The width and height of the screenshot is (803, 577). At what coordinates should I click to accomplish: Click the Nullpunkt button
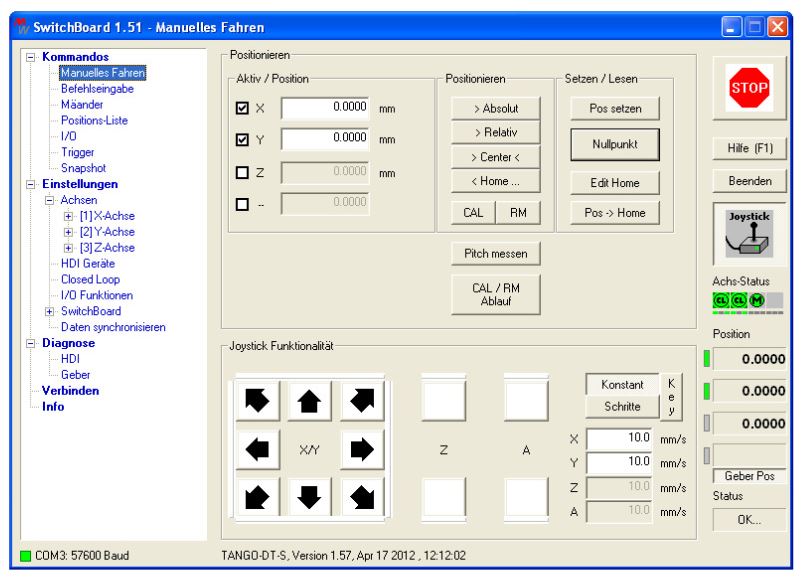click(x=613, y=144)
